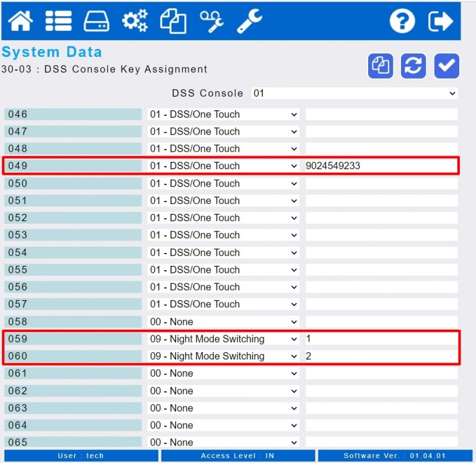Click the hard drive storage icon
476x463 pixels.
click(x=96, y=21)
